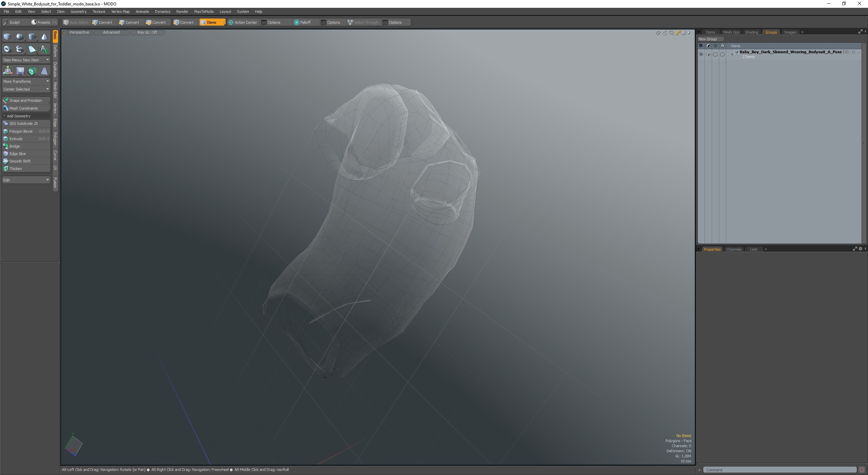Choose the Edge Slice tool
Screen dimensions: 868x475
coord(26,154)
